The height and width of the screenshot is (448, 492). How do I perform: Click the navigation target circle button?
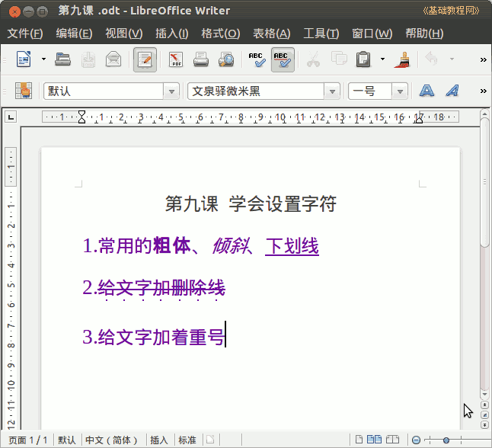(x=484, y=415)
